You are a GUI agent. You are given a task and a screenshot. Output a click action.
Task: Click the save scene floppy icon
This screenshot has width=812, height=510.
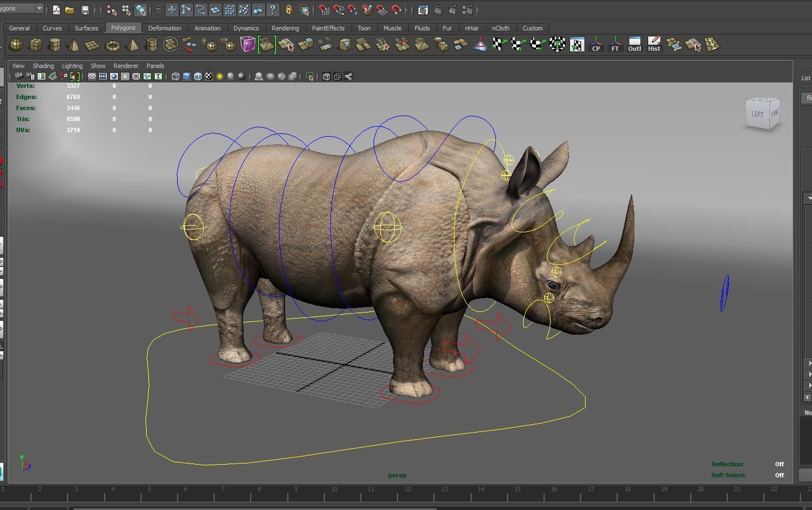[85, 10]
